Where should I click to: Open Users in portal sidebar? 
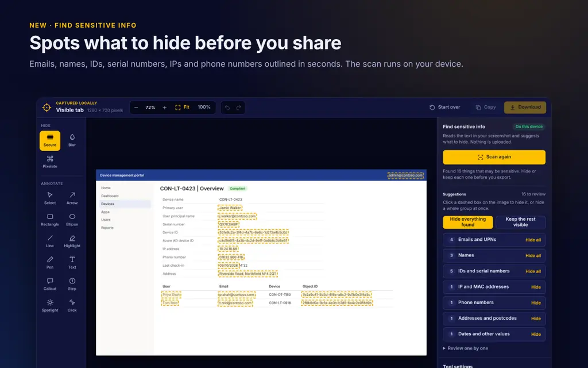[x=106, y=220]
